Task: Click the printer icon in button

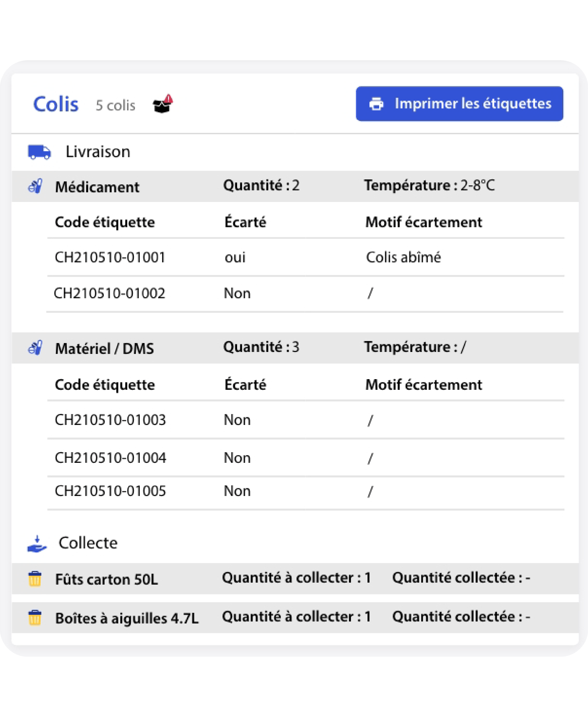Action: (x=376, y=104)
